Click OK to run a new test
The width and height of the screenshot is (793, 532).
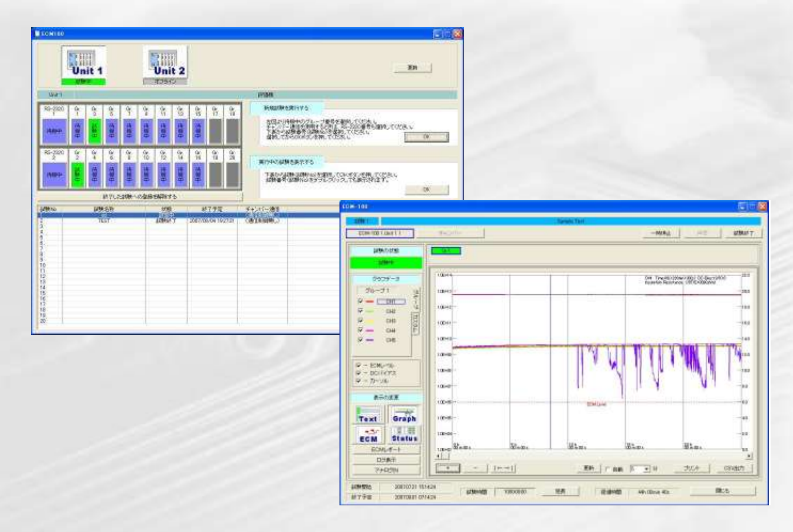[x=426, y=137]
